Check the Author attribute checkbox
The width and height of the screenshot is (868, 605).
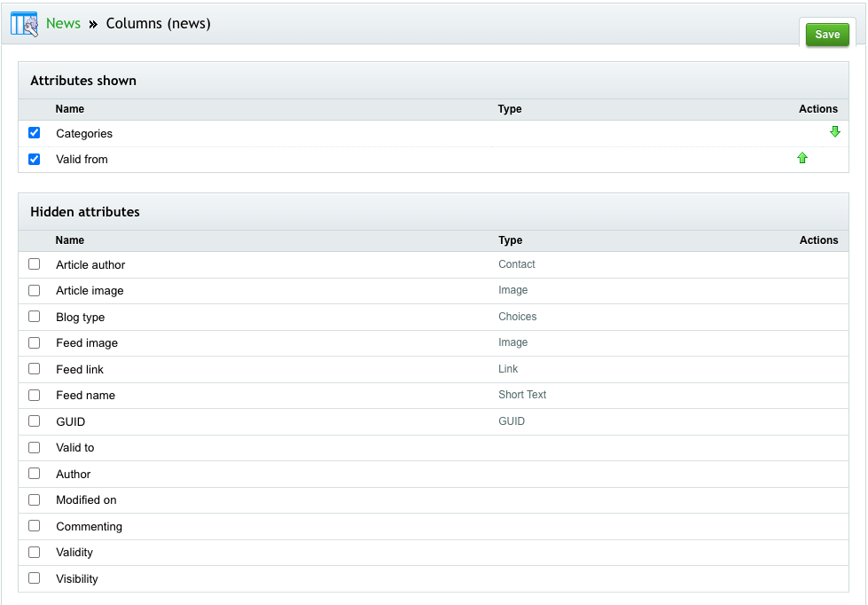coord(35,473)
